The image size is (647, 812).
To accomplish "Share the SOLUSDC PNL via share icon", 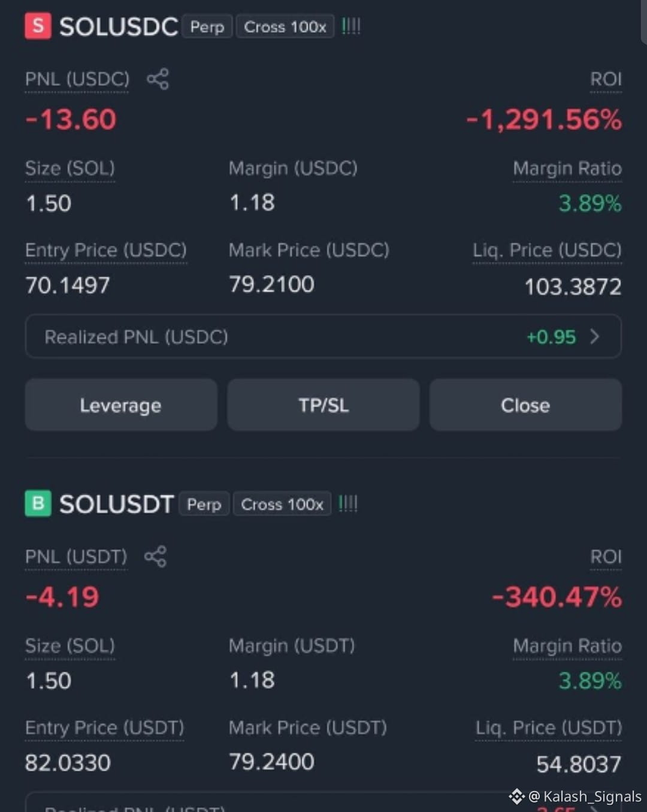I will click(158, 79).
